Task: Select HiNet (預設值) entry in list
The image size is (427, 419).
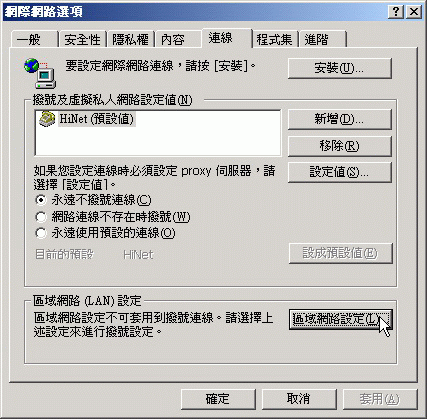Action: 97,119
